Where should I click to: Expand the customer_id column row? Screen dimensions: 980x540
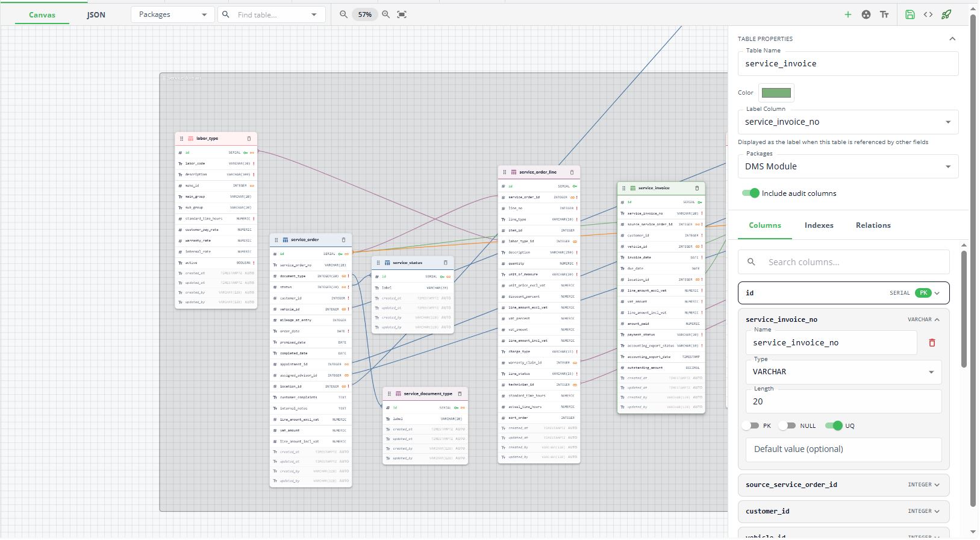tap(843, 511)
